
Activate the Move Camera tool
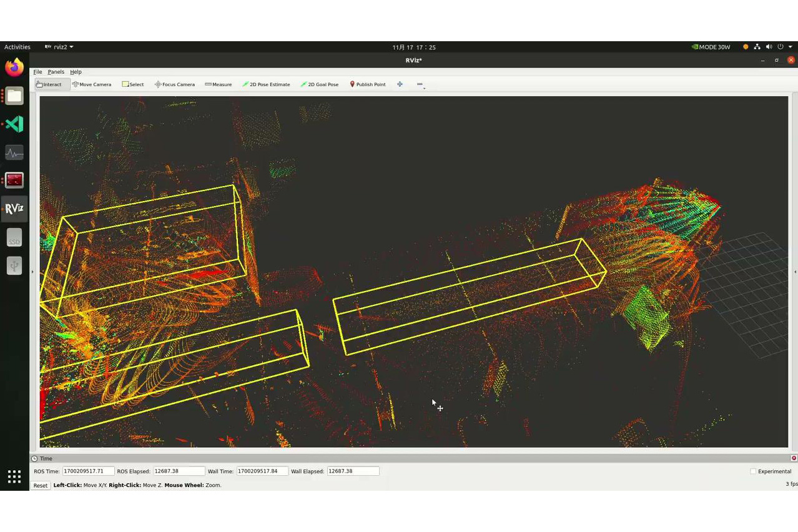(x=92, y=84)
